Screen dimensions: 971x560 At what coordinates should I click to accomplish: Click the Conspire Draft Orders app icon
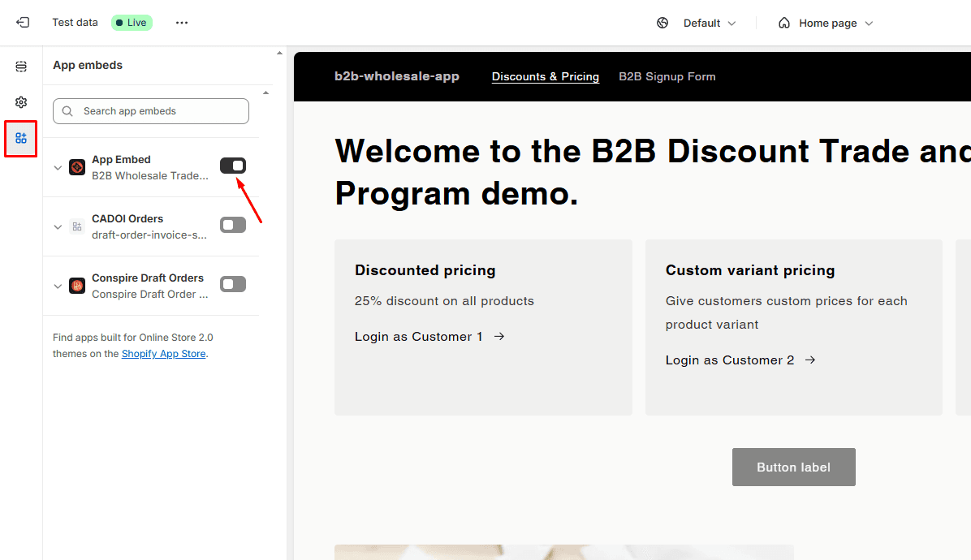click(77, 286)
